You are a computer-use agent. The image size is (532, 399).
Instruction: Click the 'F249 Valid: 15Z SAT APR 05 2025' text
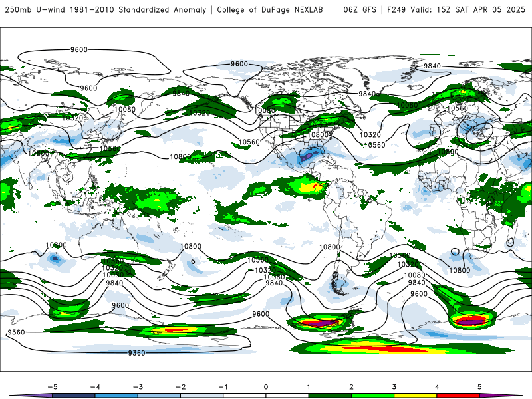456,10
